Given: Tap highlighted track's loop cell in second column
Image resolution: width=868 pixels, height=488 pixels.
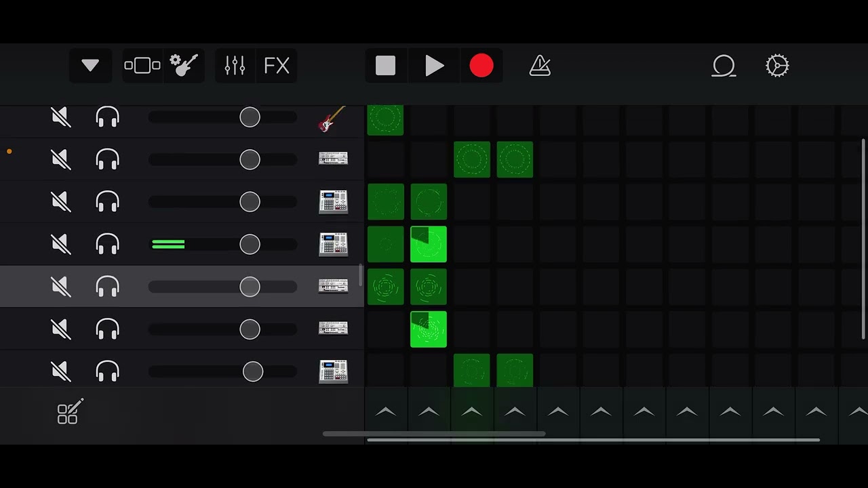Looking at the screenshot, I should click(x=429, y=287).
